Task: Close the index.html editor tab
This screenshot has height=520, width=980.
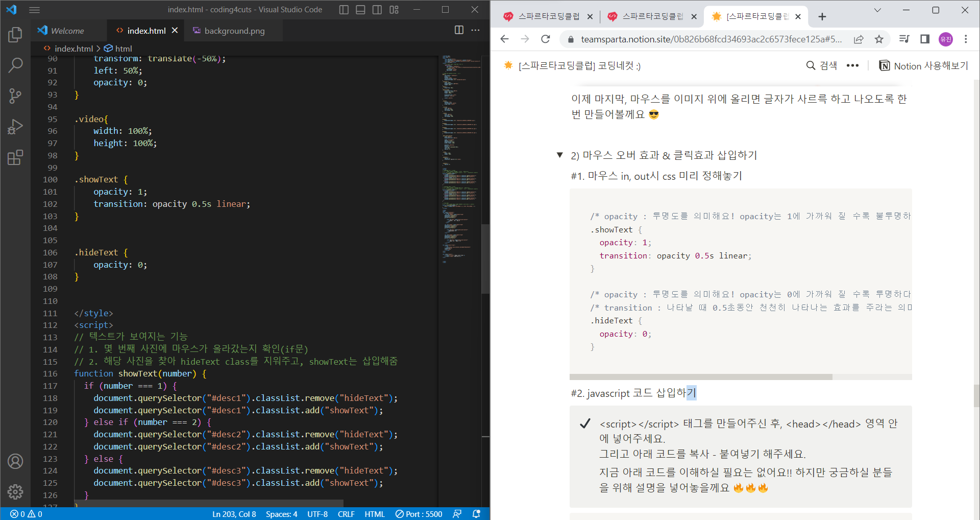Action: click(x=175, y=31)
